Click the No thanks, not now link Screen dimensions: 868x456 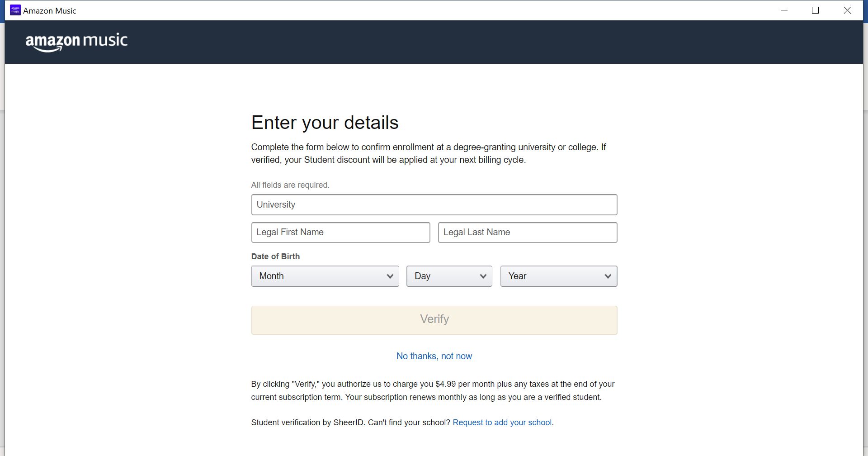click(x=434, y=356)
